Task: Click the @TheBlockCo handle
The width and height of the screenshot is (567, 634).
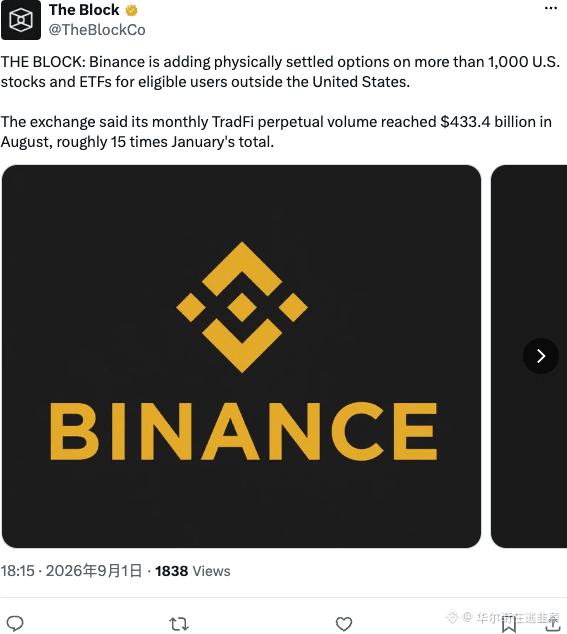Action: [97, 30]
